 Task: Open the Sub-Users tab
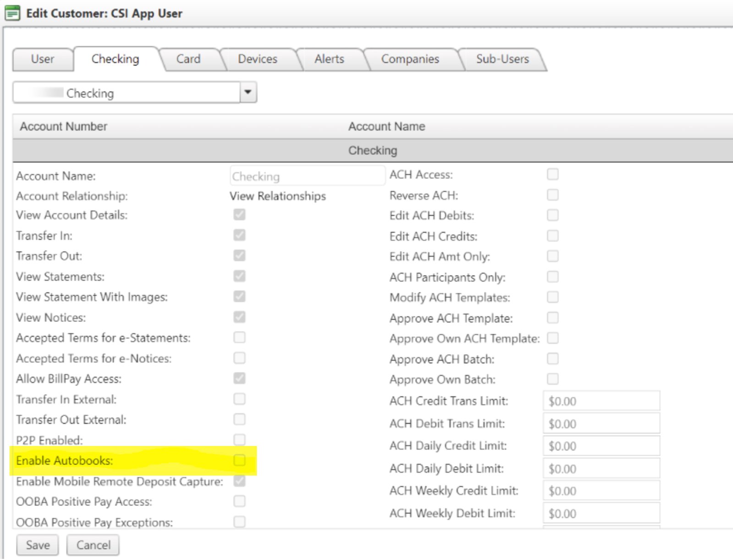tap(502, 59)
